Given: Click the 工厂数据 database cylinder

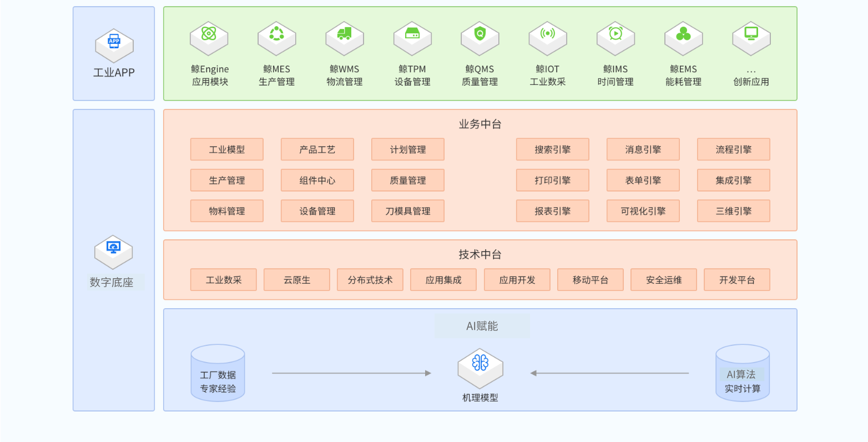Looking at the screenshot, I should coord(218,373).
